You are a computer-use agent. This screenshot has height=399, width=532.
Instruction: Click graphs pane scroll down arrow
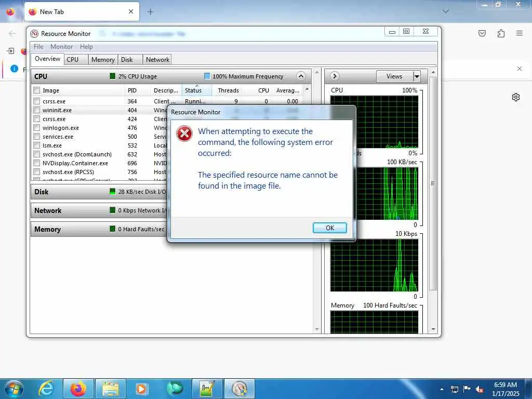[x=433, y=329]
